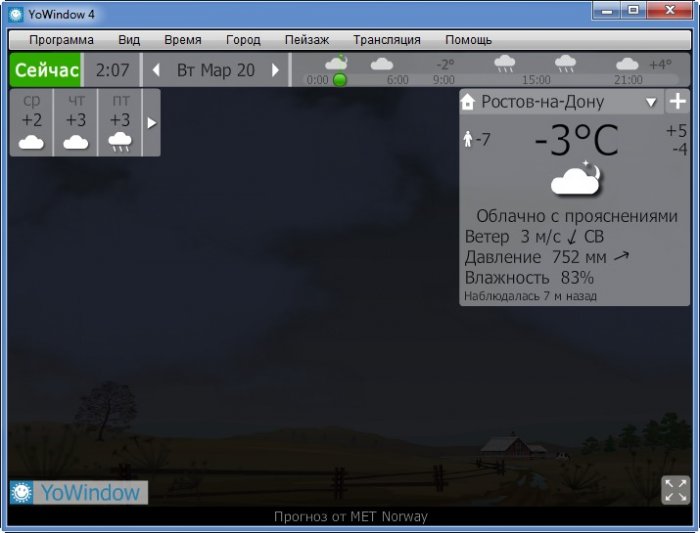Click the green timeline position marker

click(x=340, y=80)
